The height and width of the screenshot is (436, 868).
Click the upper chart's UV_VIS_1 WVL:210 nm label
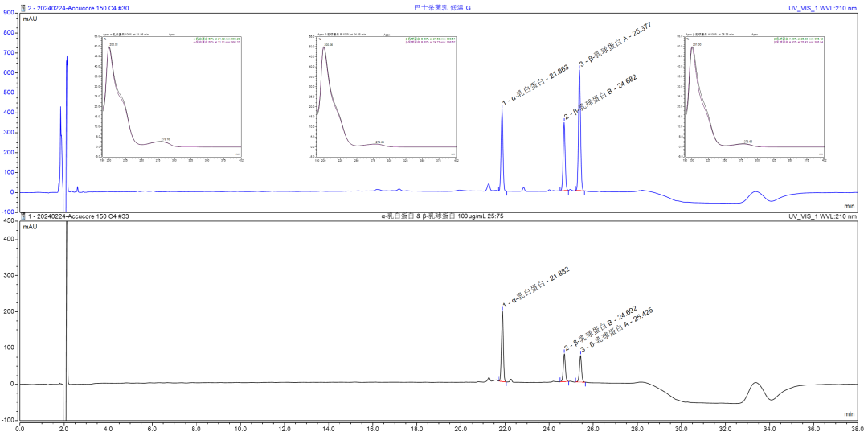click(823, 8)
